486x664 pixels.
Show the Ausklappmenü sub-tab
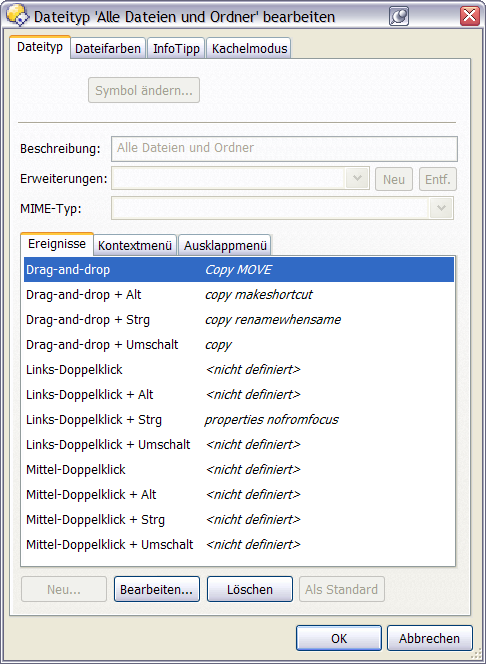pyautogui.click(x=225, y=245)
